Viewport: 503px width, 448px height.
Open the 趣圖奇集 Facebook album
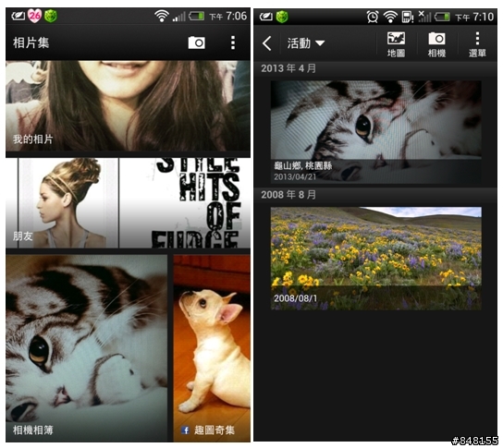[212, 348]
